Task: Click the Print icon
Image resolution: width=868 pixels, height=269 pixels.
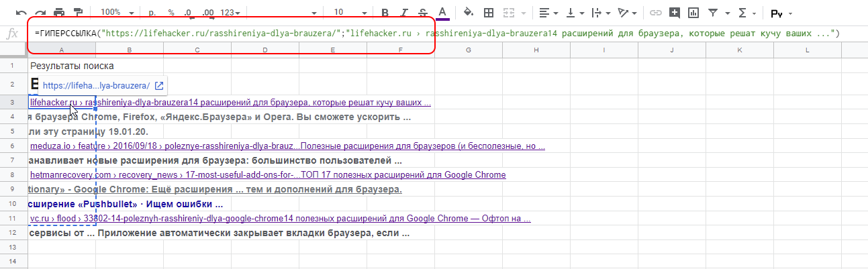Action: point(59,13)
